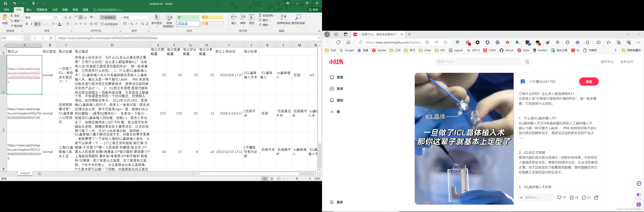The width and height of the screenshot is (644, 212).
Task: Toggle Bold formatting button
Action: (x=27, y=24)
